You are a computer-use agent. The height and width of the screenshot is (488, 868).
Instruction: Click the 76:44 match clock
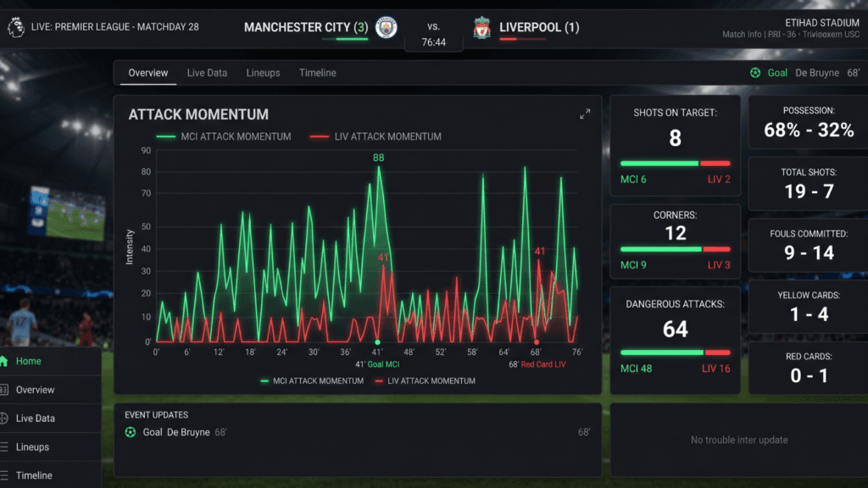[433, 42]
